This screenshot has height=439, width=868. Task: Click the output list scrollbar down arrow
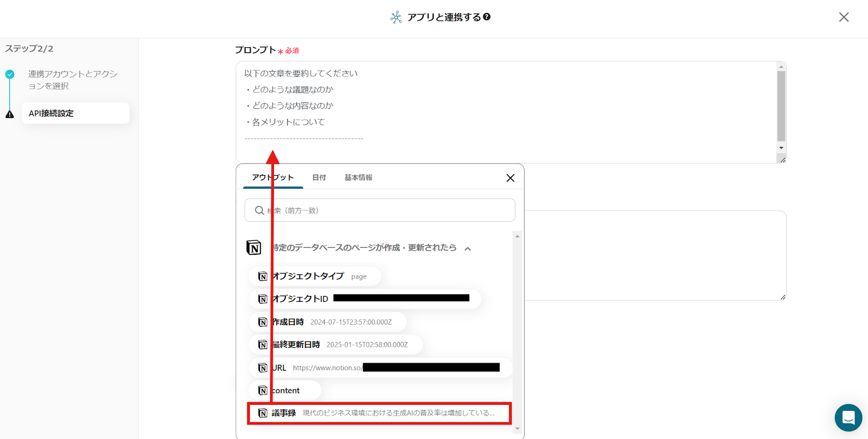(518, 429)
